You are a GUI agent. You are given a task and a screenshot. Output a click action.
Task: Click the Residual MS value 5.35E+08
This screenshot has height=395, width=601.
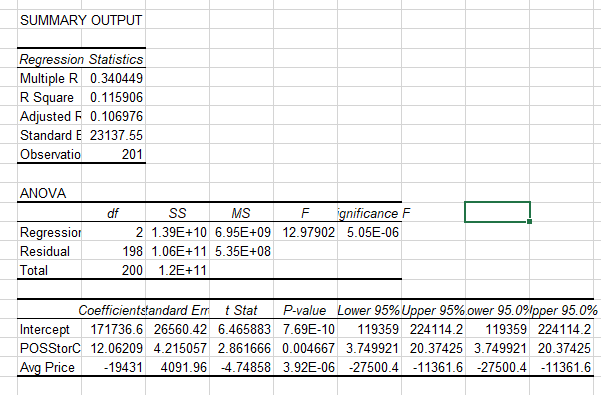pos(243,251)
